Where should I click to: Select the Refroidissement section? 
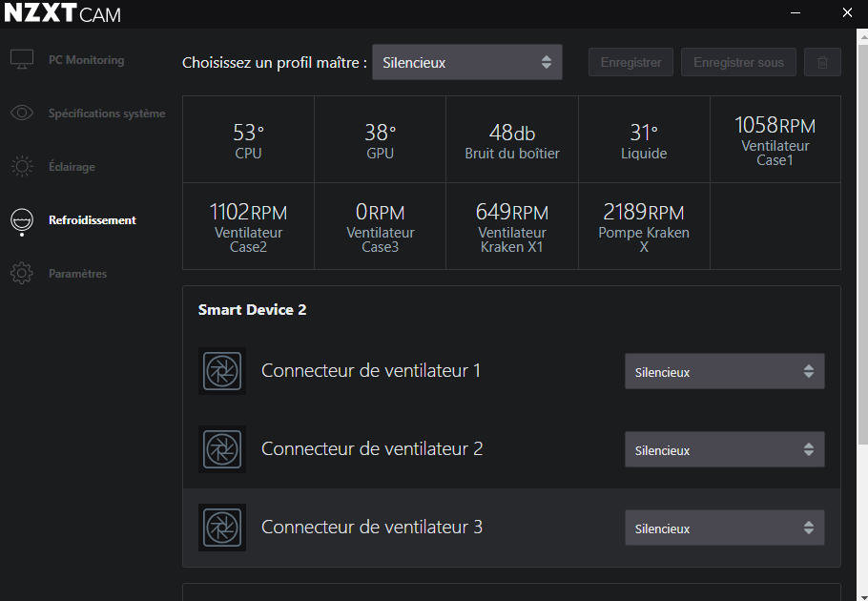92,220
